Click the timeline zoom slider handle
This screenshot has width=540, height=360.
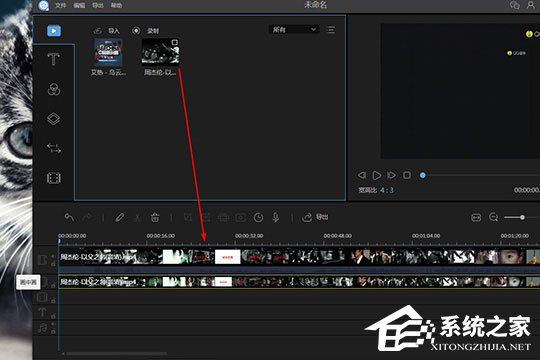click(x=522, y=217)
